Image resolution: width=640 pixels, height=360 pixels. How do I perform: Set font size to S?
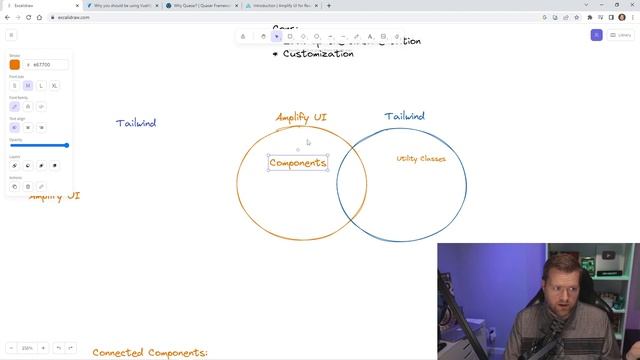click(x=15, y=86)
